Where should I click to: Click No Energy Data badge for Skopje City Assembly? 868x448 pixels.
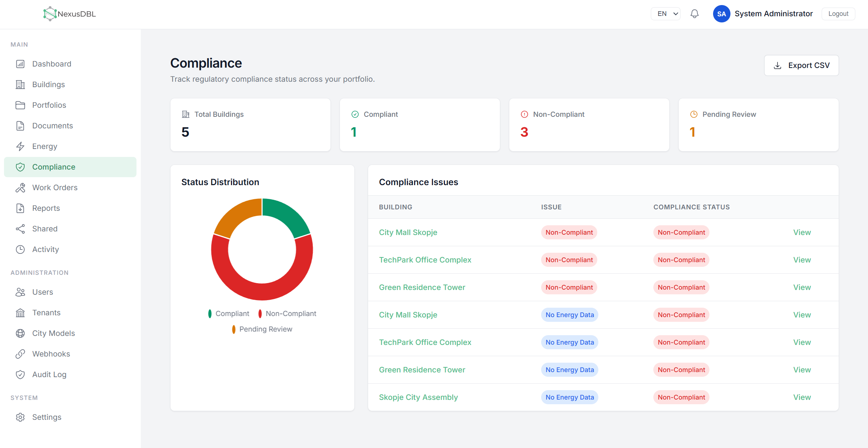point(570,397)
